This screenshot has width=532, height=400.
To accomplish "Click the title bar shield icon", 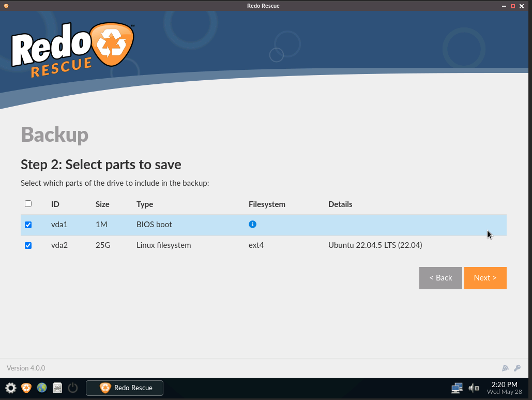I will 6,6.
